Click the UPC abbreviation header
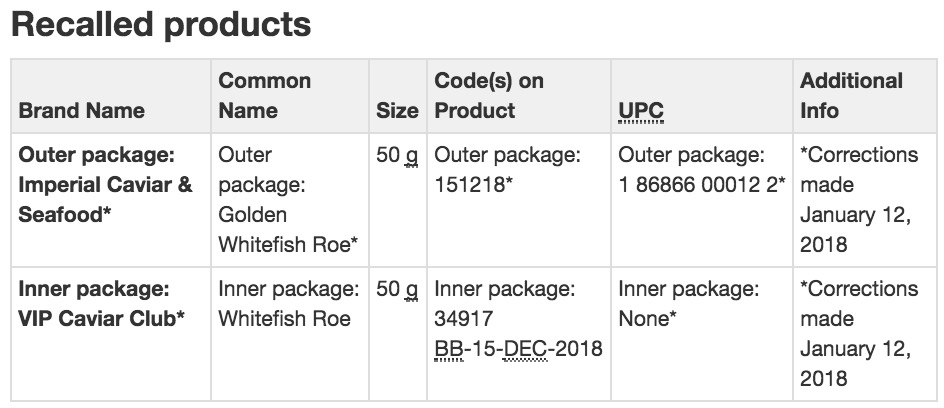The height and width of the screenshot is (408, 944). coord(641,111)
